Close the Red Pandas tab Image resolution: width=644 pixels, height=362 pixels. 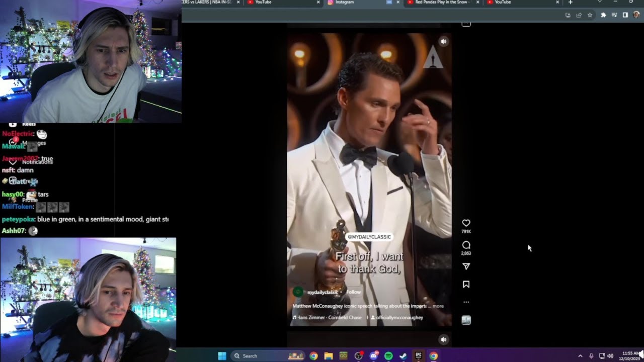(477, 3)
